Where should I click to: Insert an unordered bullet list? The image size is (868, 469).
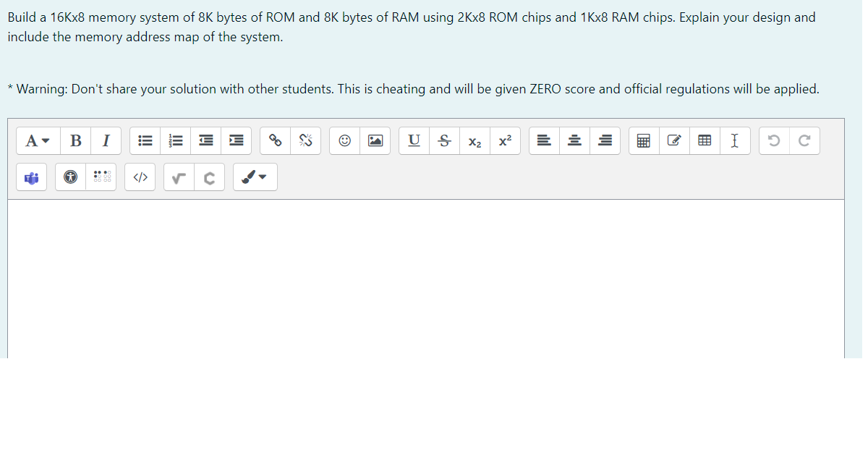(145, 140)
